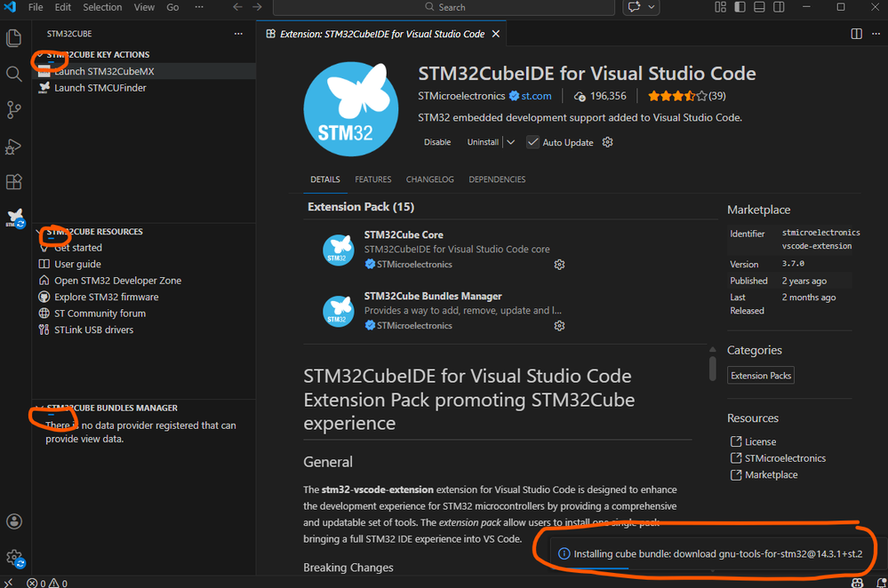Image resolution: width=888 pixels, height=588 pixels.
Task: Go forward with the right arrow
Action: tap(257, 7)
